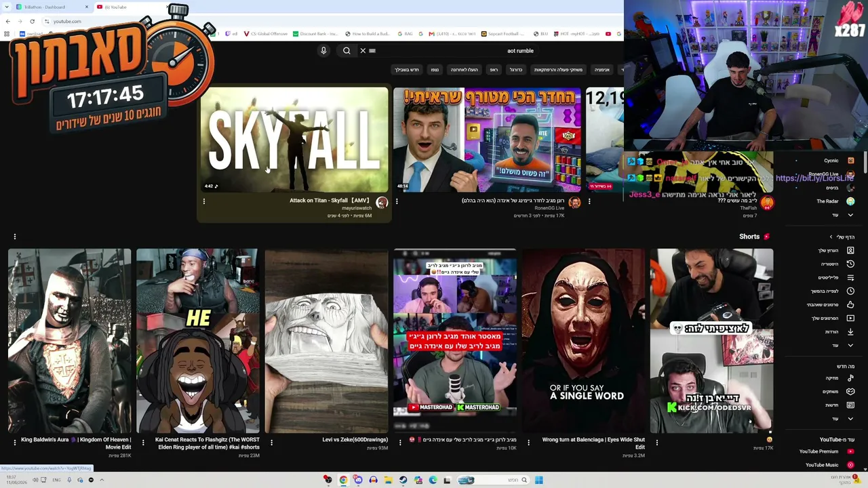Open the Chrome tab search dropdown arrow
This screenshot has height=488, width=868.
tap(7, 7)
